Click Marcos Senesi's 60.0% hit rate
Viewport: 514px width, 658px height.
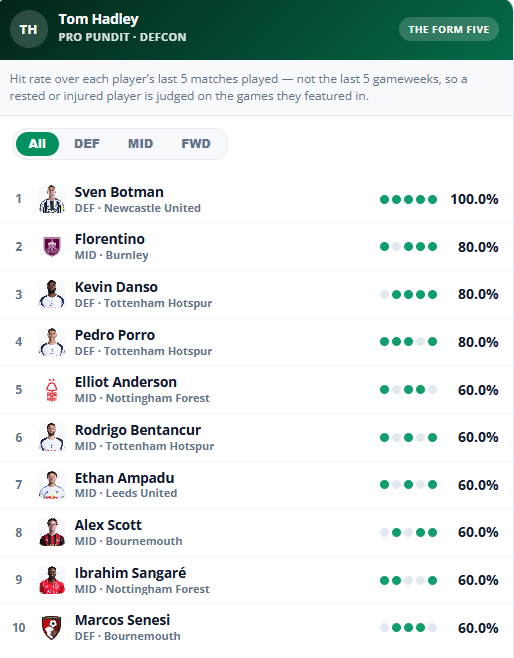(x=478, y=628)
